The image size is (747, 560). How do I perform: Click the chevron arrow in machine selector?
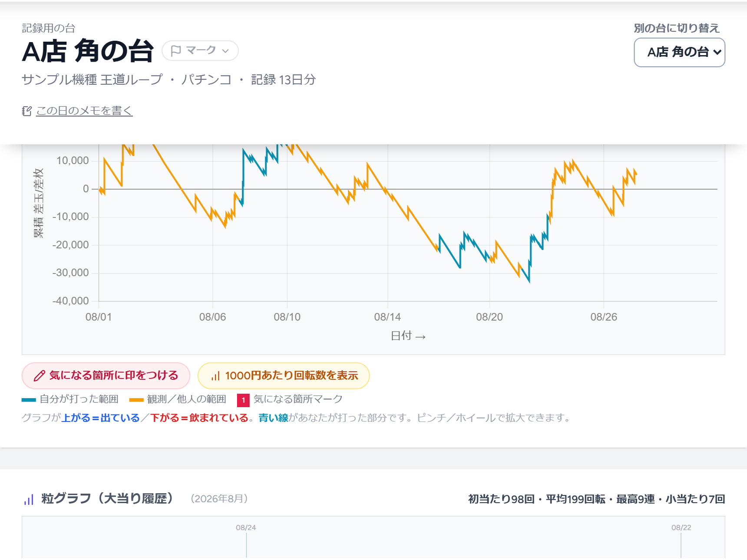click(717, 53)
